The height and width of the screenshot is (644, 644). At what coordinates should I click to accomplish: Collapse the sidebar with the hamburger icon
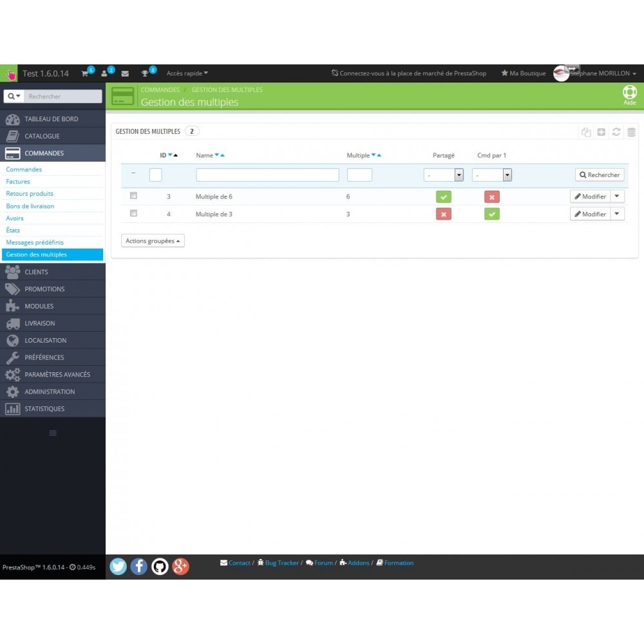coord(53,433)
